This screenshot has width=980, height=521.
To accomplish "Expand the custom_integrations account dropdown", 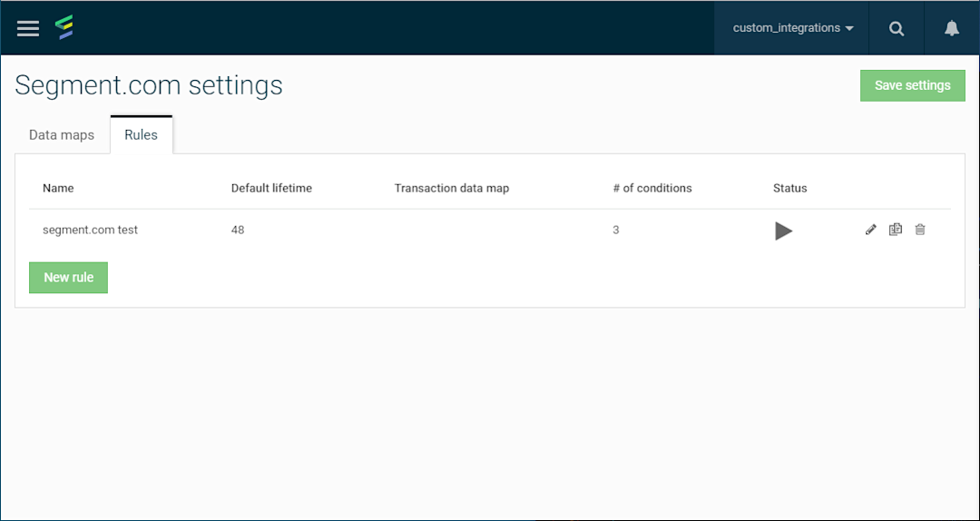I will pos(793,28).
